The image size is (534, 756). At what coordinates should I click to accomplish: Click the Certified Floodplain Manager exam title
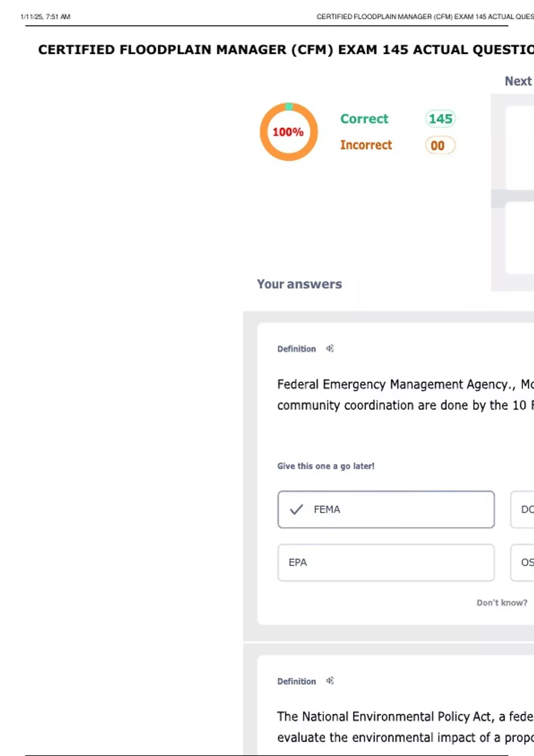[x=285, y=49]
